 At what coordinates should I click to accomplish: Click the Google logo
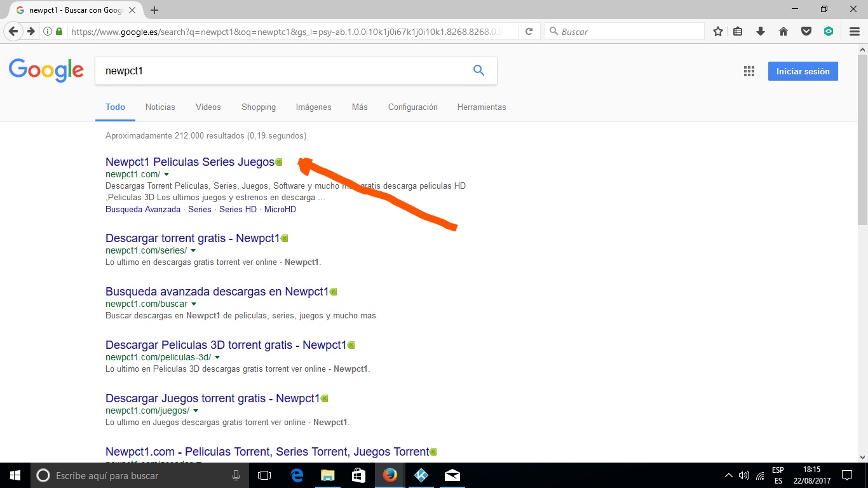pyautogui.click(x=46, y=71)
